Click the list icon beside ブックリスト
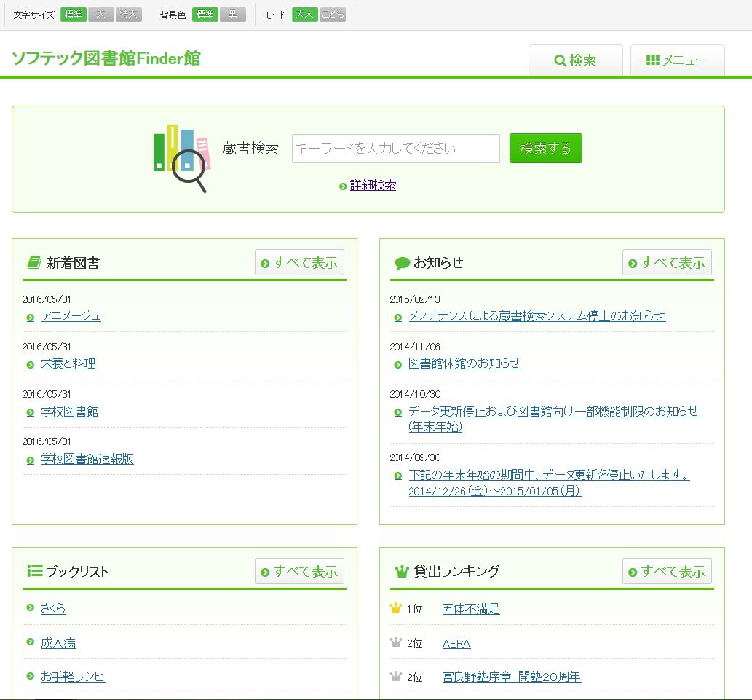Viewport: 752px width, 700px height. (34, 570)
